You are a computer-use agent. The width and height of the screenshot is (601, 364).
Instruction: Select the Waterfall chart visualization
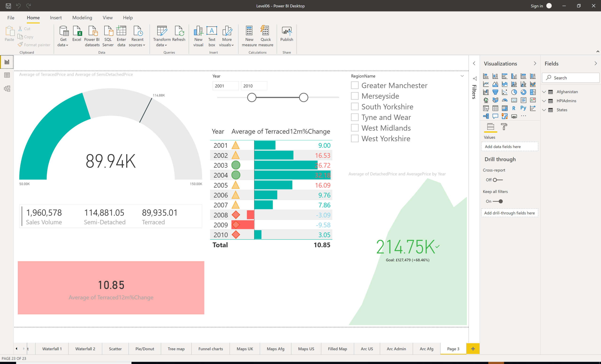(x=486, y=92)
